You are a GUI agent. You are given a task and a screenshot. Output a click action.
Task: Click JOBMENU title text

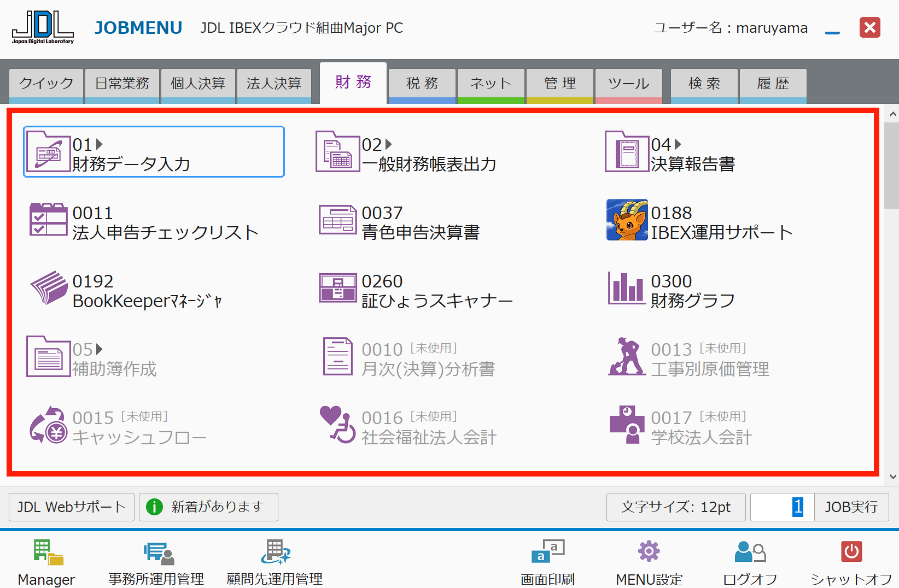(x=138, y=28)
